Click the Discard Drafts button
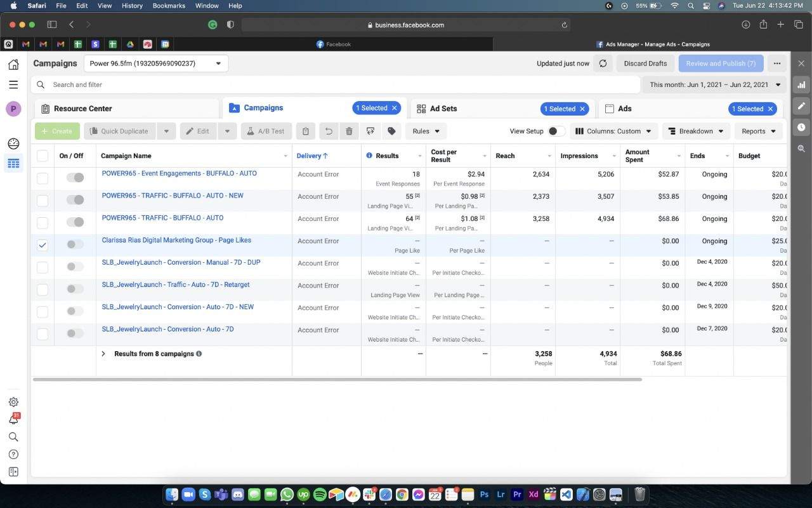The height and width of the screenshot is (508, 812). point(645,63)
